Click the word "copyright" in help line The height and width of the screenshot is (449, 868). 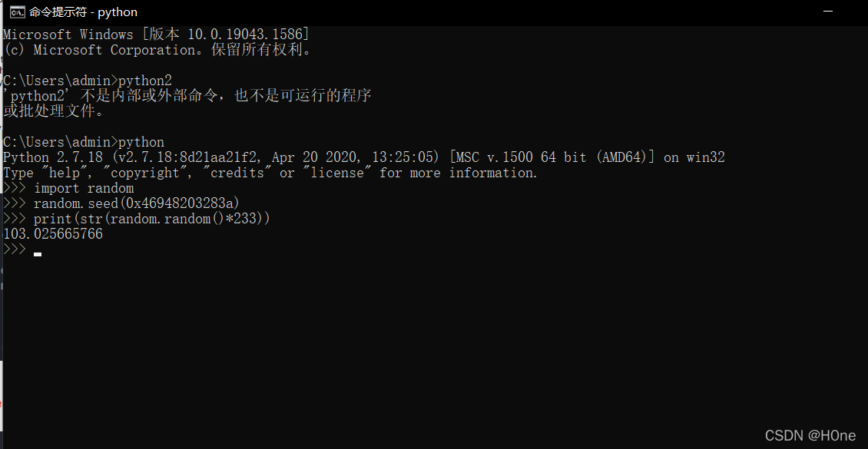tap(145, 173)
